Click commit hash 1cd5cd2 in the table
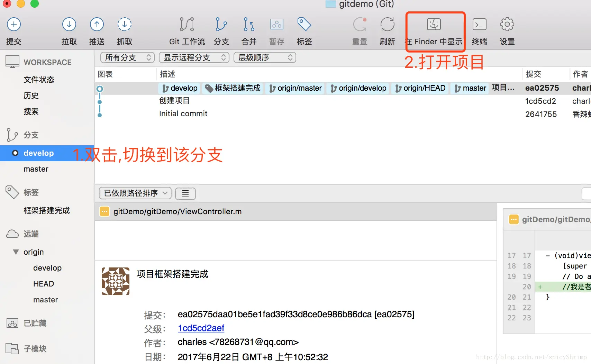This screenshot has width=591, height=364. pos(540,101)
